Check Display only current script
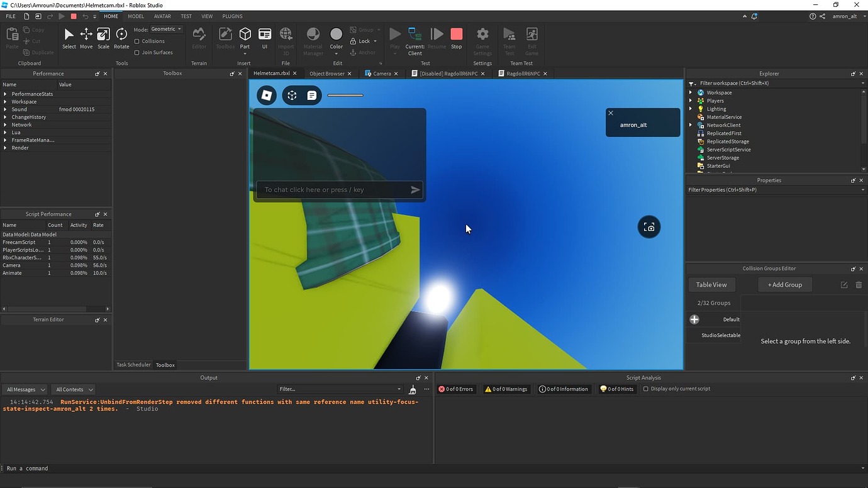The height and width of the screenshot is (488, 868). click(646, 389)
